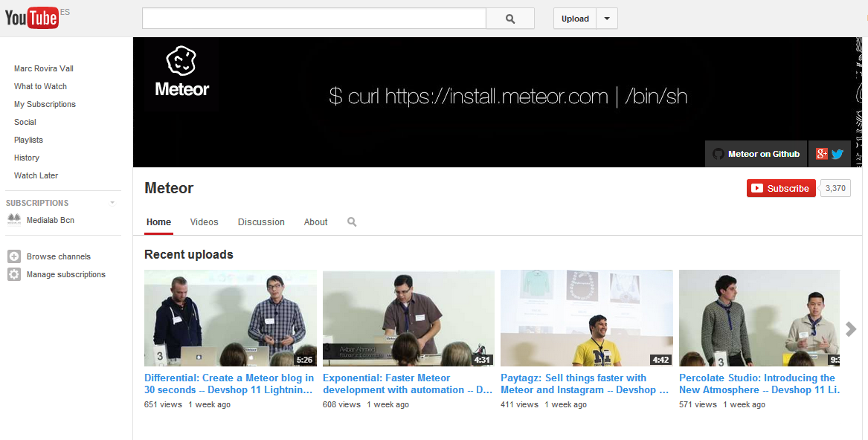Play the Paytagz video thumbnail
This screenshot has width=868, height=440.
pos(587,318)
